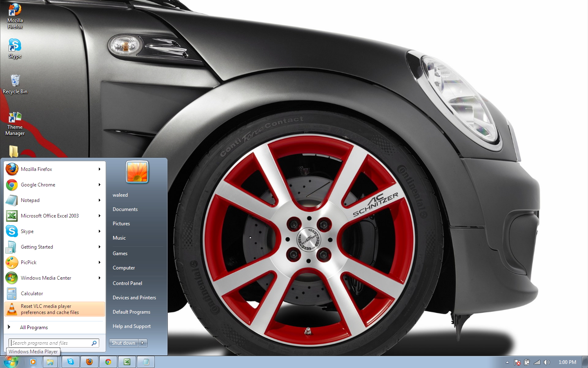This screenshot has width=588, height=368.
Task: Select Reset VLC media player preferences entry
Action: [55, 309]
